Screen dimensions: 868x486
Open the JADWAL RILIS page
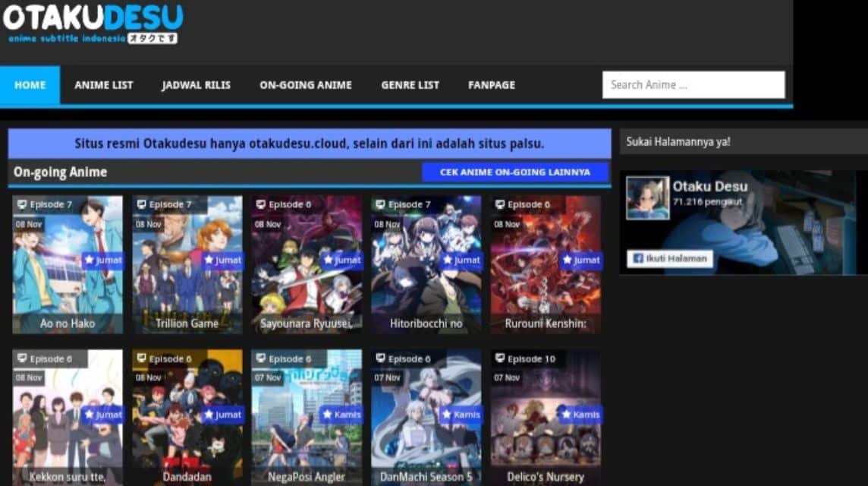(x=195, y=84)
